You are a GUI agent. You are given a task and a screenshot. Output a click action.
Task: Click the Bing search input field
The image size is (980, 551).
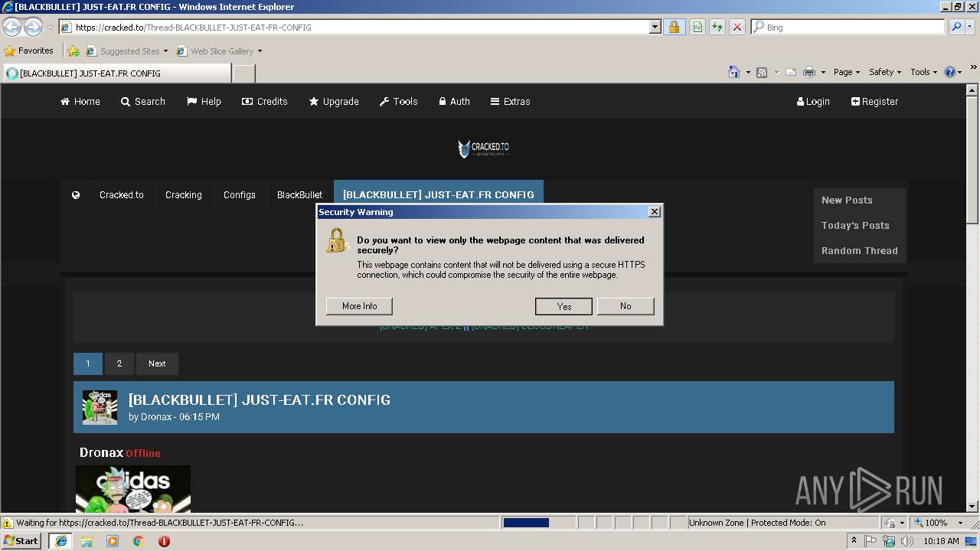tap(848, 27)
